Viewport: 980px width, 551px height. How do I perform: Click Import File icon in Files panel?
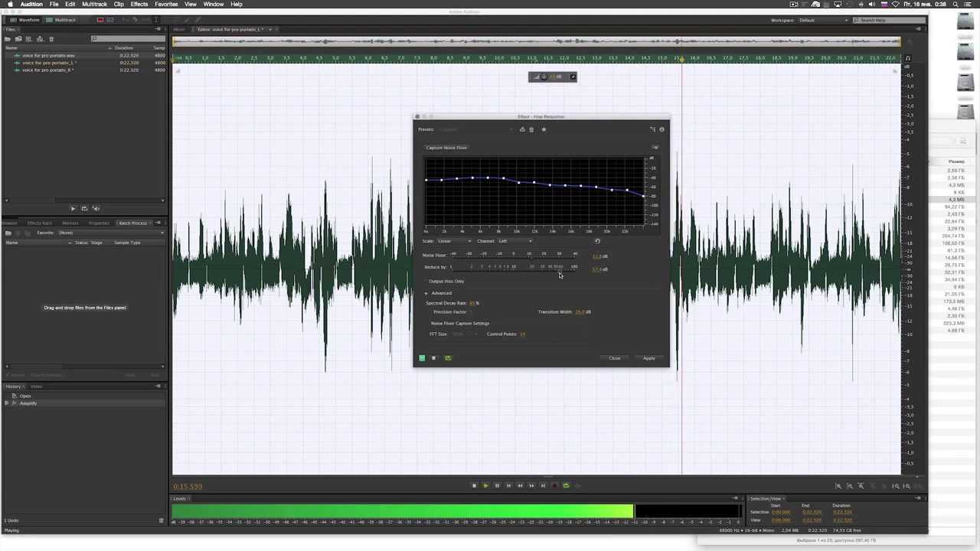tap(18, 39)
